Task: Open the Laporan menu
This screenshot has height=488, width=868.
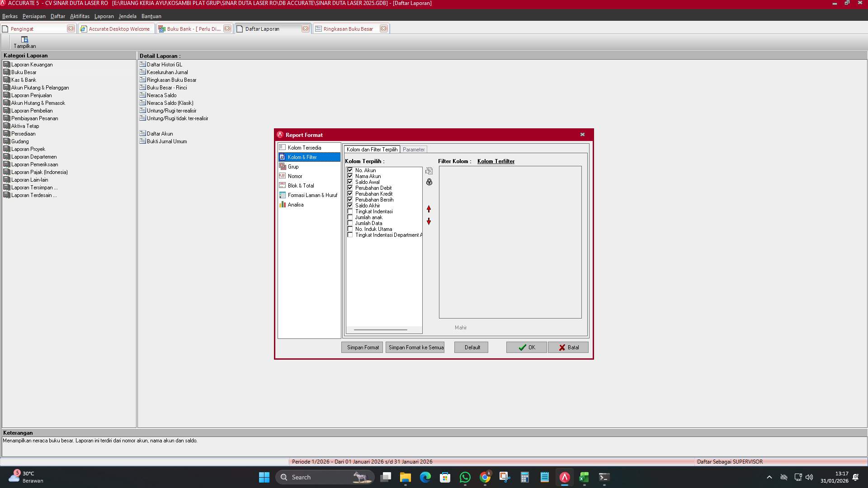Action: pos(104,16)
